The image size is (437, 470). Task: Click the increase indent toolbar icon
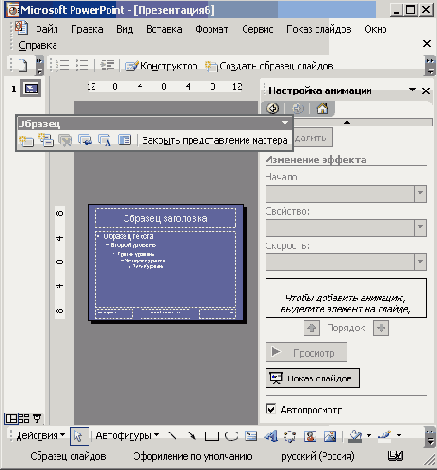(x=107, y=65)
